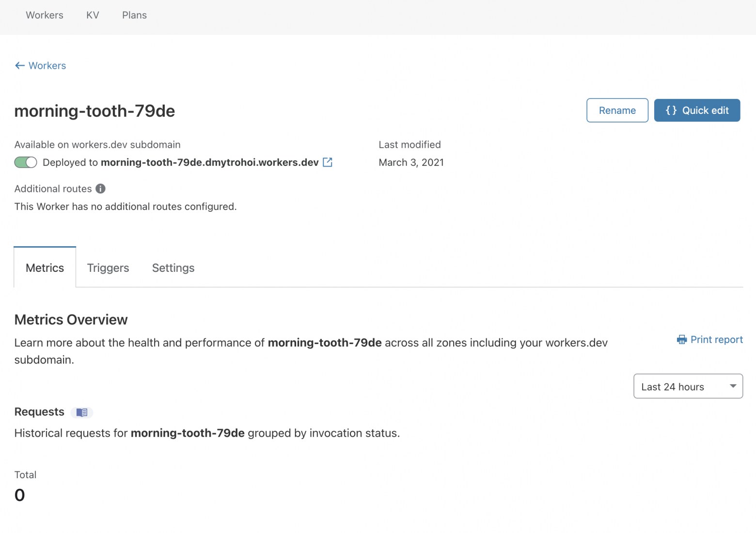Open the external link icon next to workers.dev URL
756x533 pixels.
pos(328,162)
